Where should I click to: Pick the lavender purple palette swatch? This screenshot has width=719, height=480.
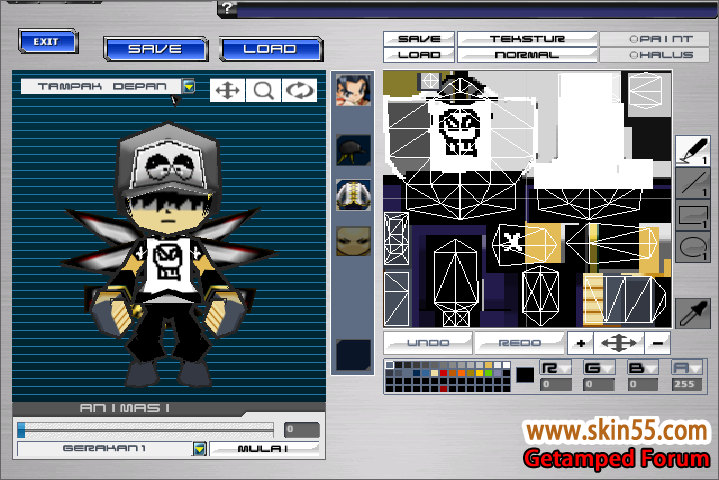[498, 373]
